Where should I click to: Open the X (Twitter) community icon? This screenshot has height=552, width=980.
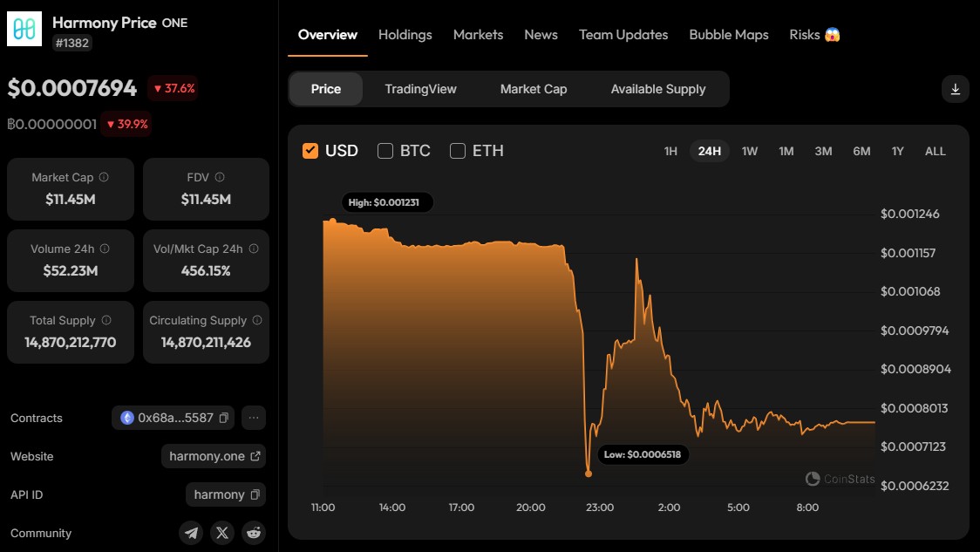pyautogui.click(x=221, y=533)
